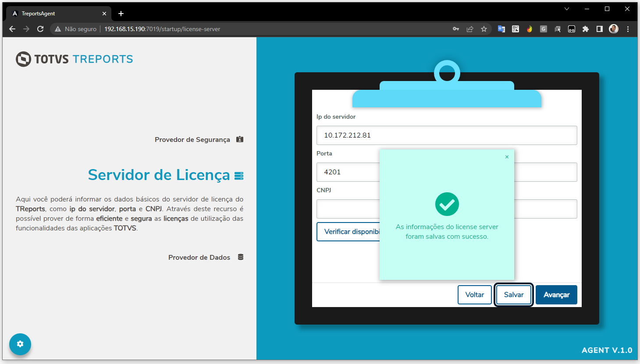Open the extension with cursor icon

pos(558,29)
